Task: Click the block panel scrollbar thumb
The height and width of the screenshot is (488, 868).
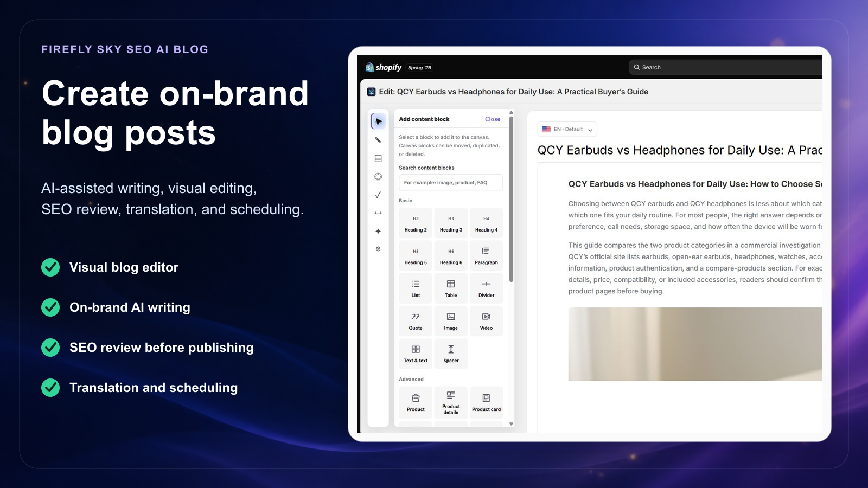Action: 511,200
